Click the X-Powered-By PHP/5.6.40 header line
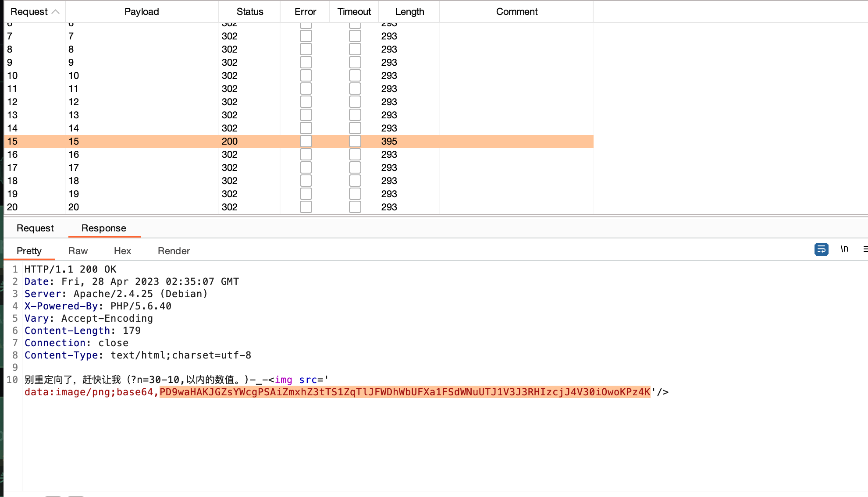Viewport: 868px width, 497px height. tap(98, 306)
